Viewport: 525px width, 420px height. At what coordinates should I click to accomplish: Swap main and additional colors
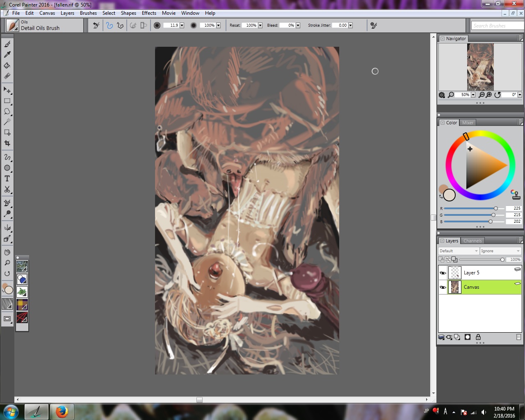(x=441, y=197)
